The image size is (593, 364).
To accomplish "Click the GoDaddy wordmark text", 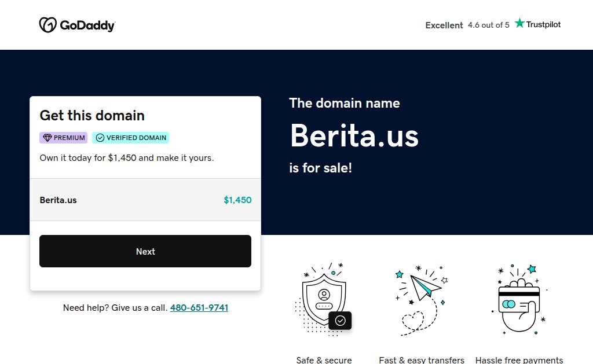I will pyautogui.click(x=87, y=25).
